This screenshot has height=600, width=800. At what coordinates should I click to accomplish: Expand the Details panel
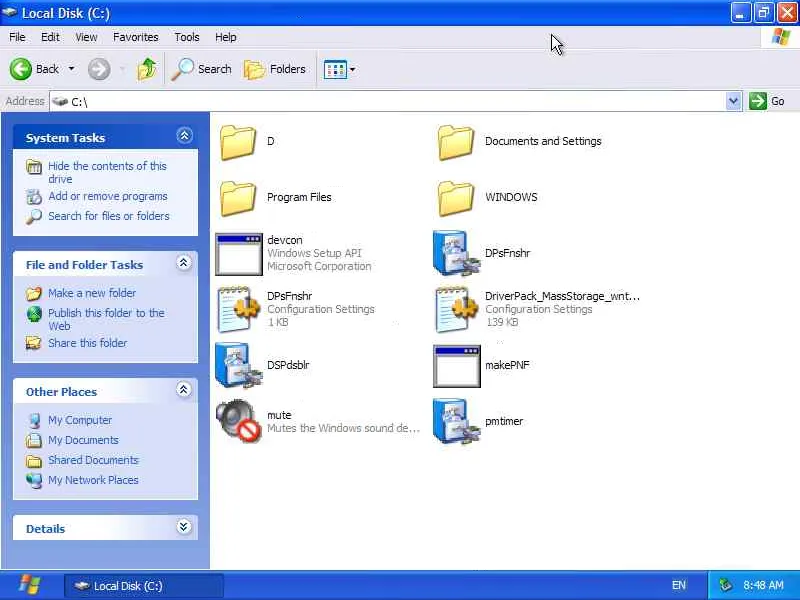pyautogui.click(x=184, y=527)
